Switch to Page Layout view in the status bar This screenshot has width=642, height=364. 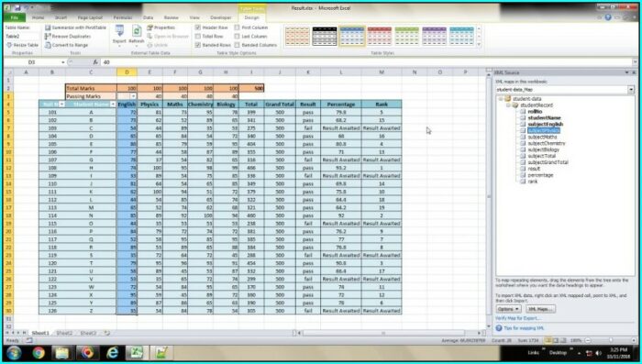(556, 340)
